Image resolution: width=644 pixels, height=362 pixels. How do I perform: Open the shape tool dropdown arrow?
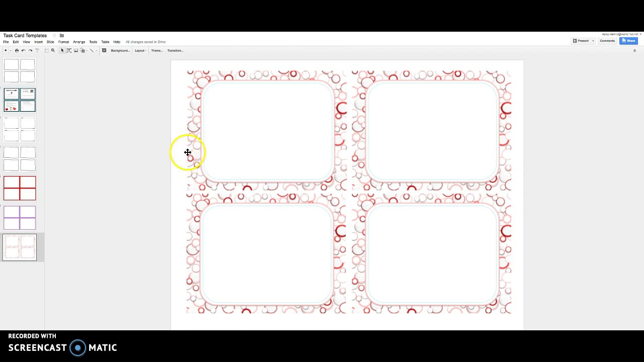87,50
